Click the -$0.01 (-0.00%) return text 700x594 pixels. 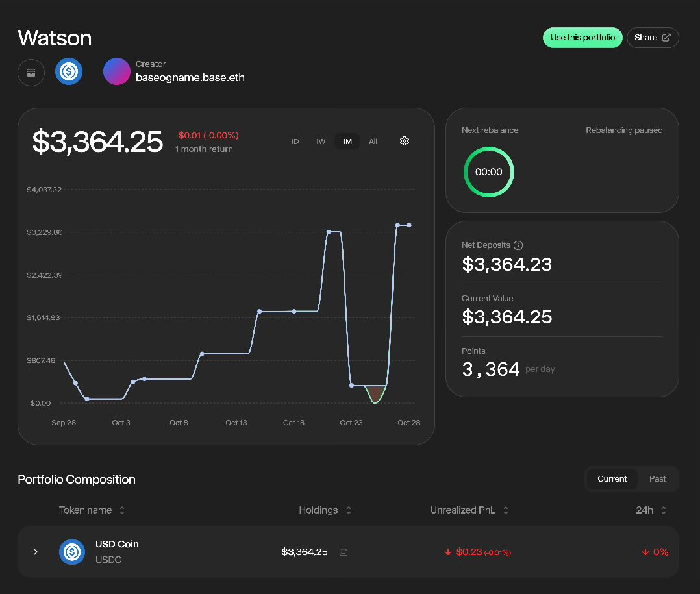coord(206,135)
